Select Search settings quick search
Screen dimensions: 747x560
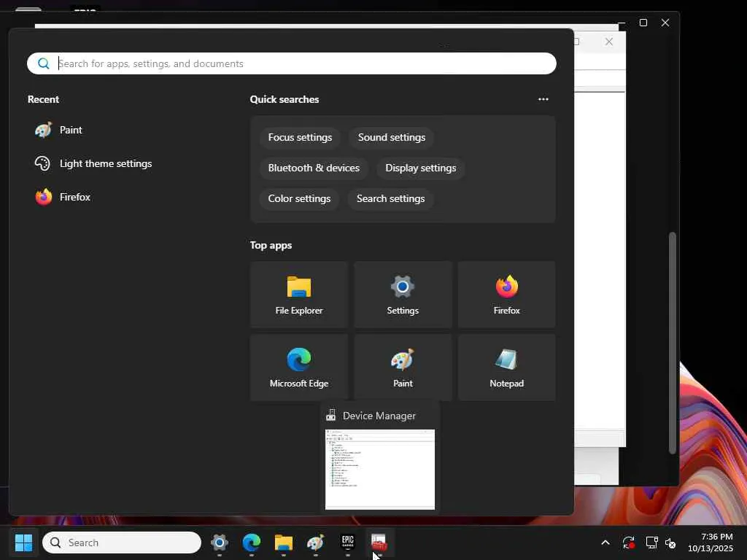pos(391,198)
